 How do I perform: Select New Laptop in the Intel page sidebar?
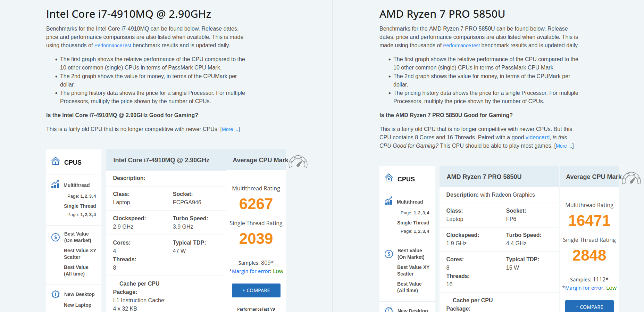click(x=77, y=305)
